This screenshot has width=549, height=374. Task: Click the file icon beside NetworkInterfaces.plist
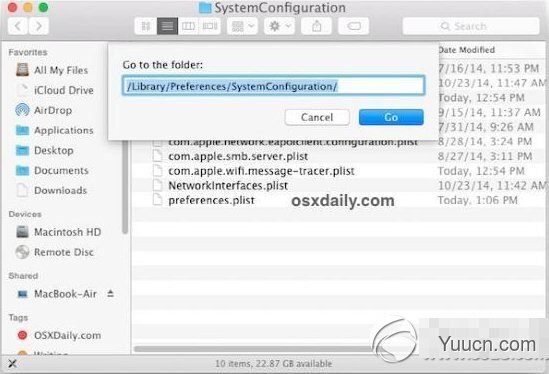click(x=158, y=185)
